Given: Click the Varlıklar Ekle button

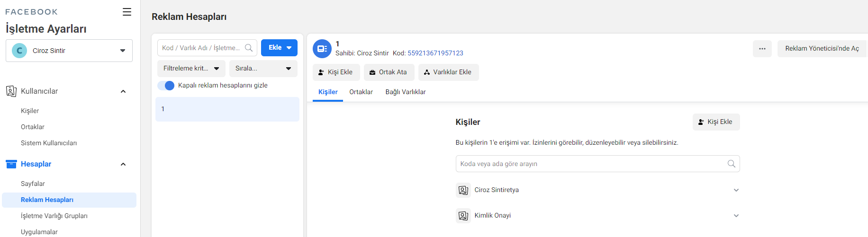Looking at the screenshot, I should tap(448, 72).
